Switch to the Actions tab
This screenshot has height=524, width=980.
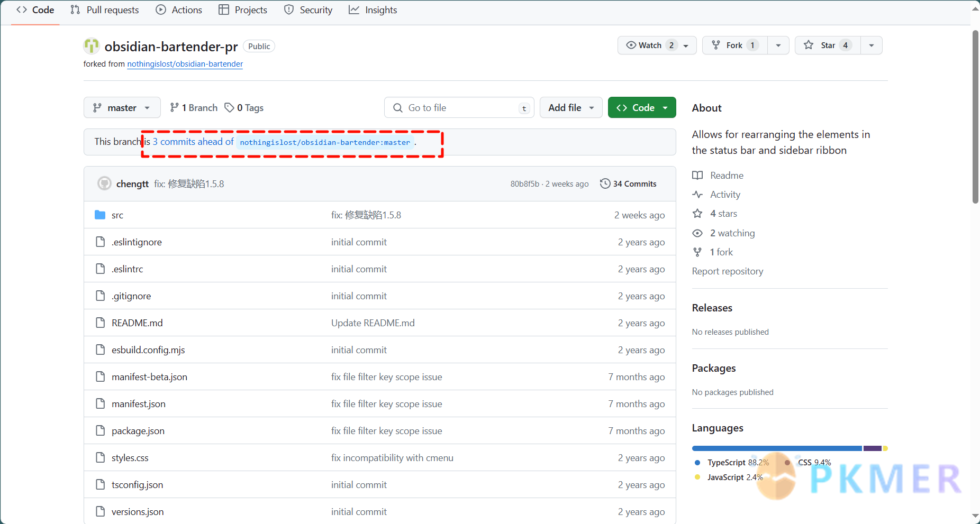(179, 10)
